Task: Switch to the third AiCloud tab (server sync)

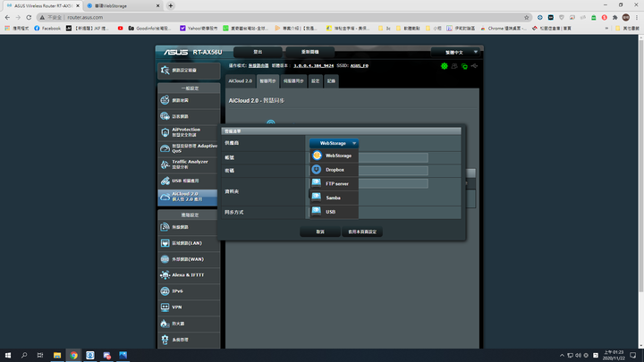Action: click(293, 81)
